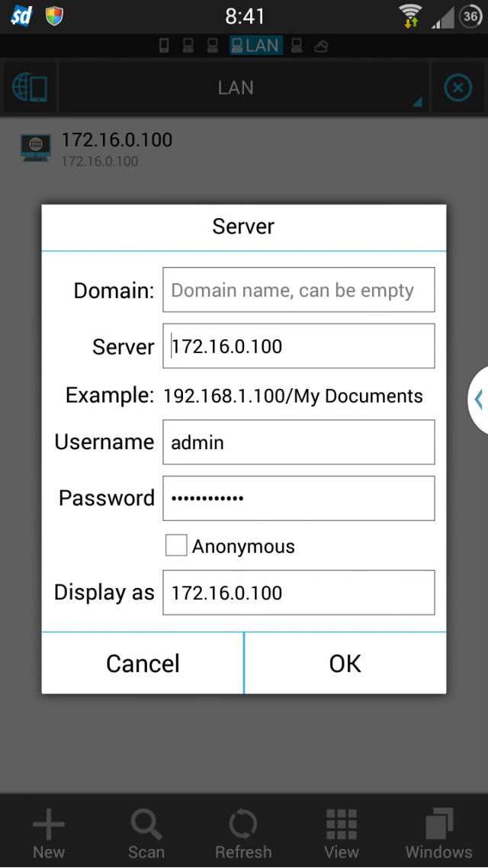Open computer tab beside the phone tab
Viewport: 488px width, 868px height.
point(188,46)
